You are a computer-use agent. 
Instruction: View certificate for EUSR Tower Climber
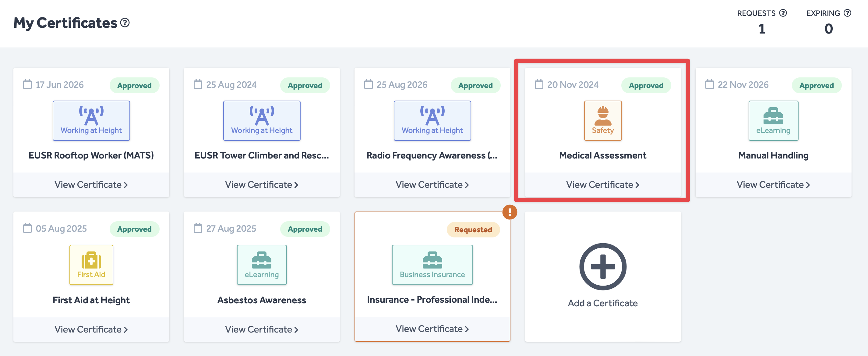tap(262, 185)
